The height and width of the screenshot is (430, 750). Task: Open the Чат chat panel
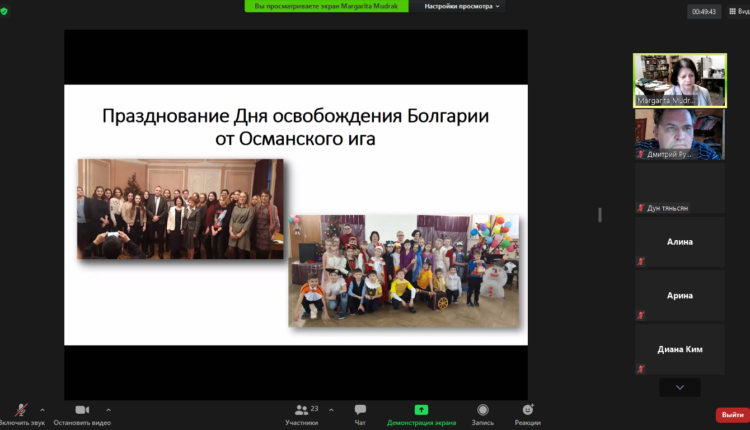[x=360, y=414]
